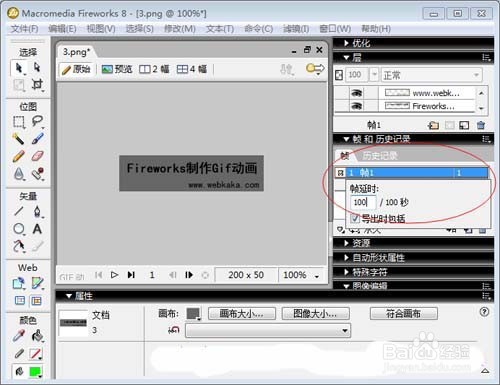This screenshot has height=385, width=500.
Task: Select the Line tool
Action: (x=19, y=211)
